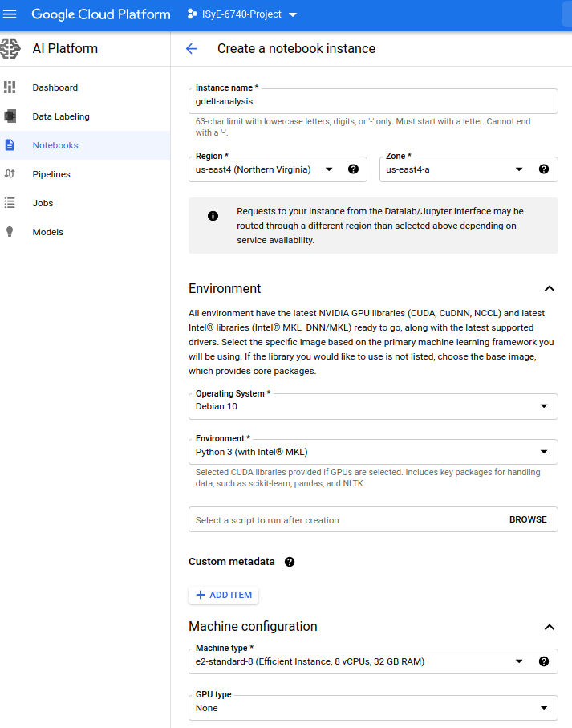Click the Machine configuration heading text
This screenshot has width=572, height=728.
(253, 626)
